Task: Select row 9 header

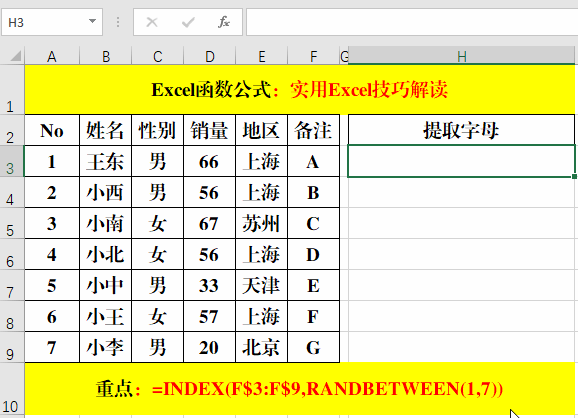Action: 12,347
